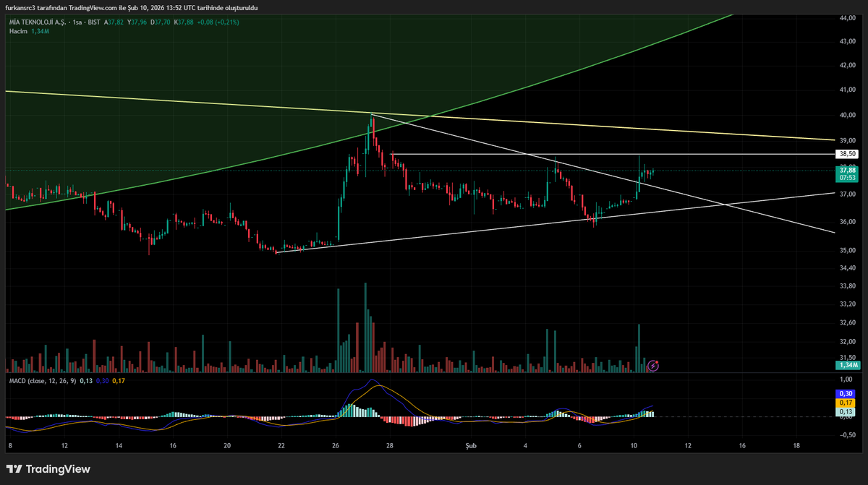Image resolution: width=868 pixels, height=485 pixels.
Task: Click the lightning bolt icon above volume label
Action: [x=653, y=366]
